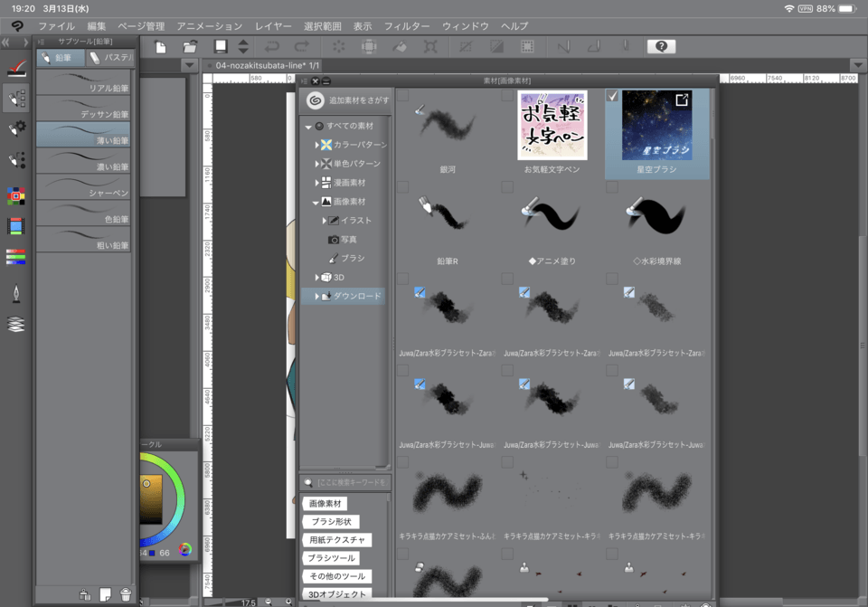Screen dimensions: 868x607
Task: Check the 鉛筆R material checkbox
Action: pos(403,187)
